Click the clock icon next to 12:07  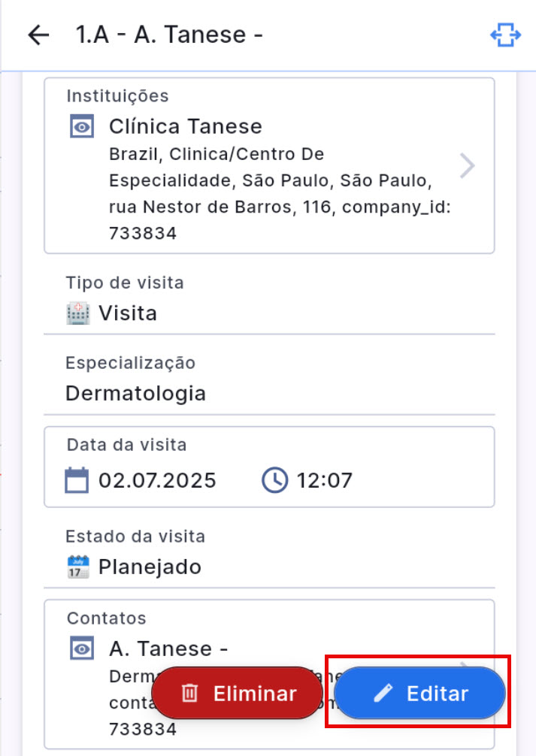pos(275,479)
